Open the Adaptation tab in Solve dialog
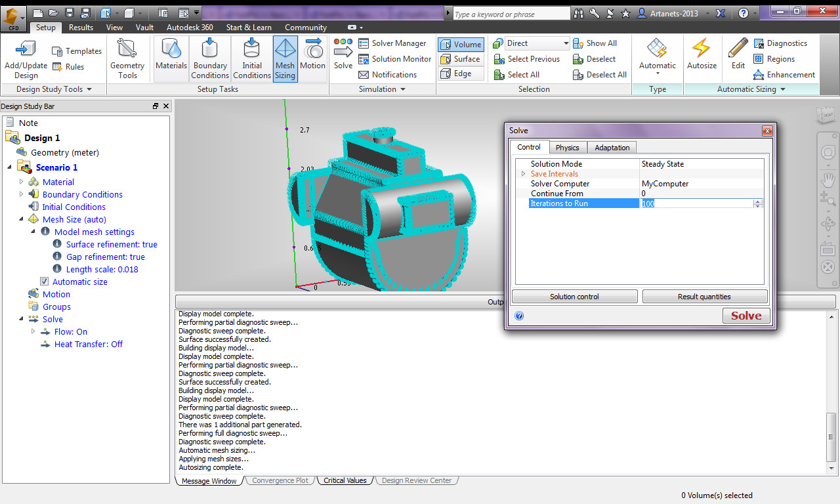840x504 pixels. tap(612, 148)
